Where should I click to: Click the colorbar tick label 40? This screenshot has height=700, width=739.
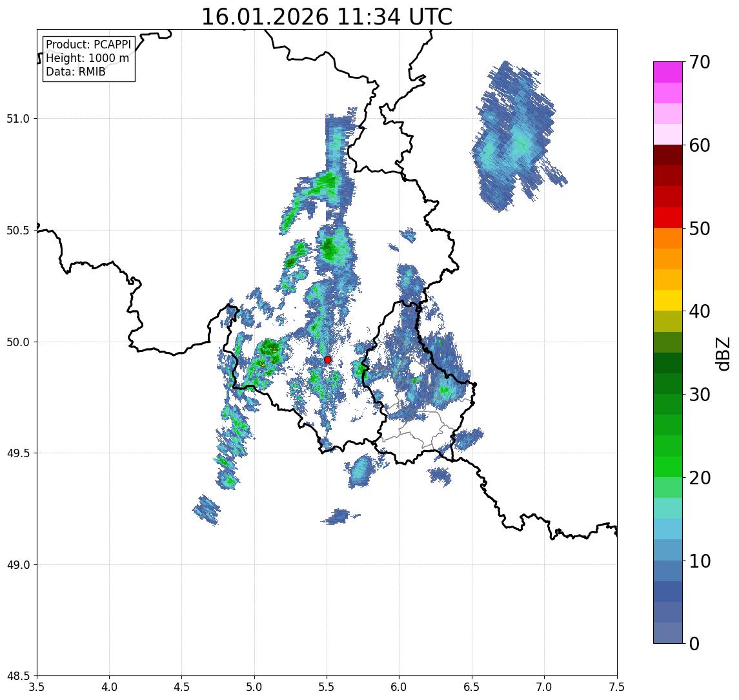(x=700, y=311)
